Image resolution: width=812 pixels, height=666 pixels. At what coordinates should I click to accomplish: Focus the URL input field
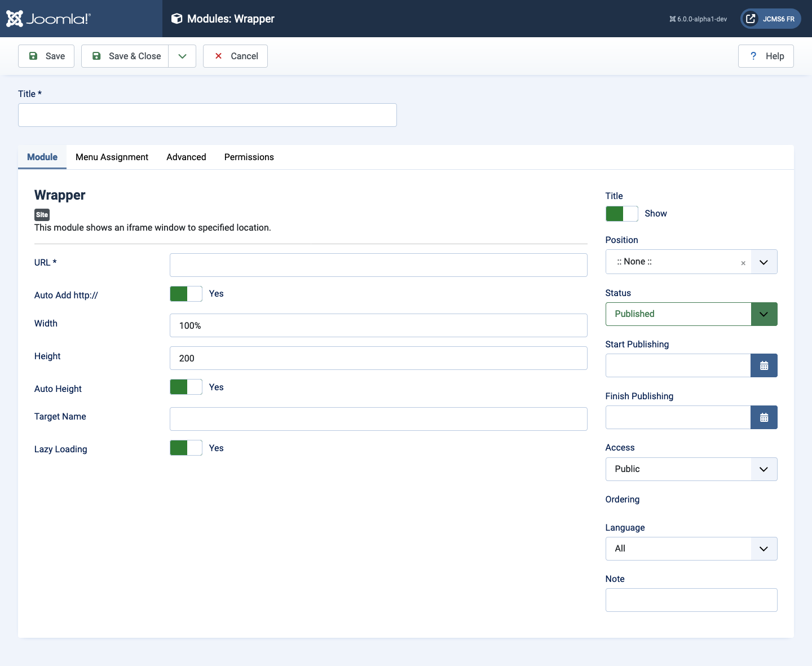378,265
